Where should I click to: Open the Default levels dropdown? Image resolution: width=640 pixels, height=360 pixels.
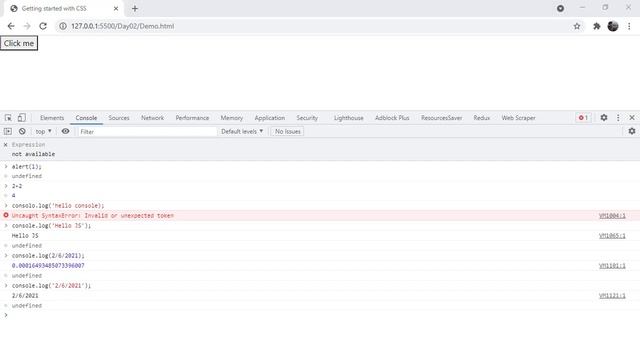(x=242, y=131)
